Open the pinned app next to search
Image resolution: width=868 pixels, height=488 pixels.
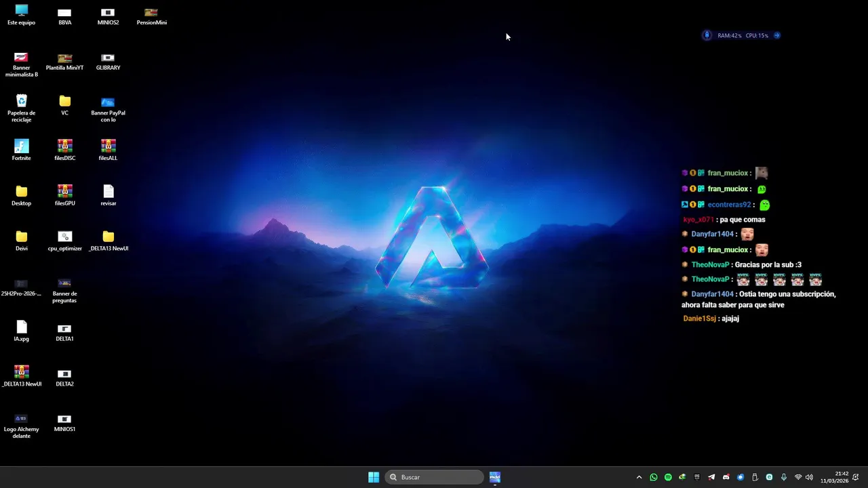coord(495,477)
